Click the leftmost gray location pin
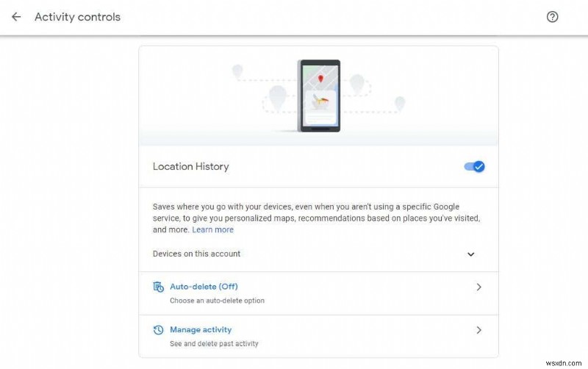 click(x=237, y=71)
